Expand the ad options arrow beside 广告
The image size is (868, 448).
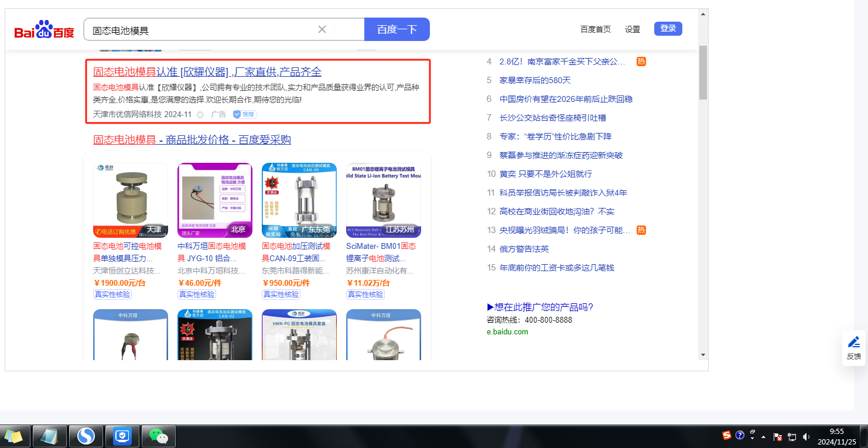200,115
